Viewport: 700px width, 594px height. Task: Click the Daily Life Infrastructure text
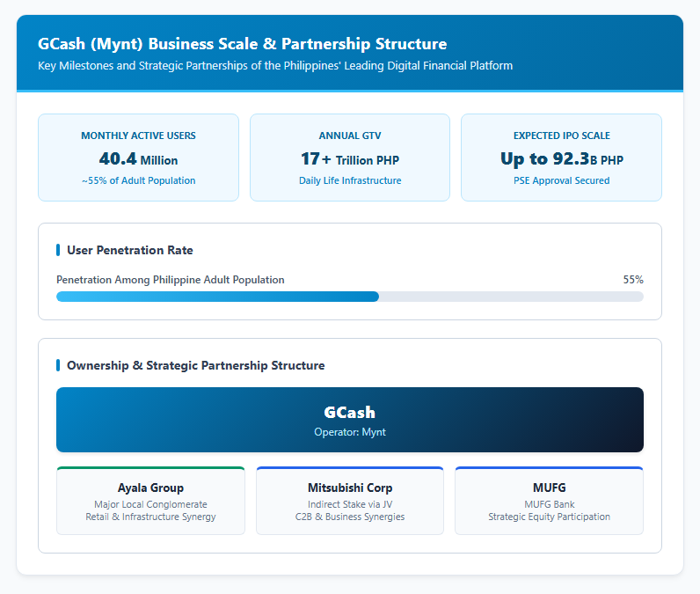coord(350,180)
